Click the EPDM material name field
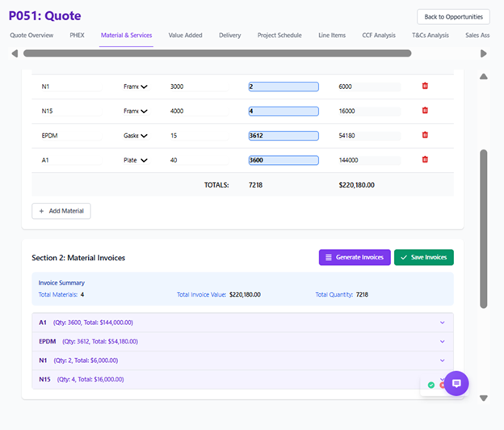Screen dimensions: 504x430 click(70, 136)
